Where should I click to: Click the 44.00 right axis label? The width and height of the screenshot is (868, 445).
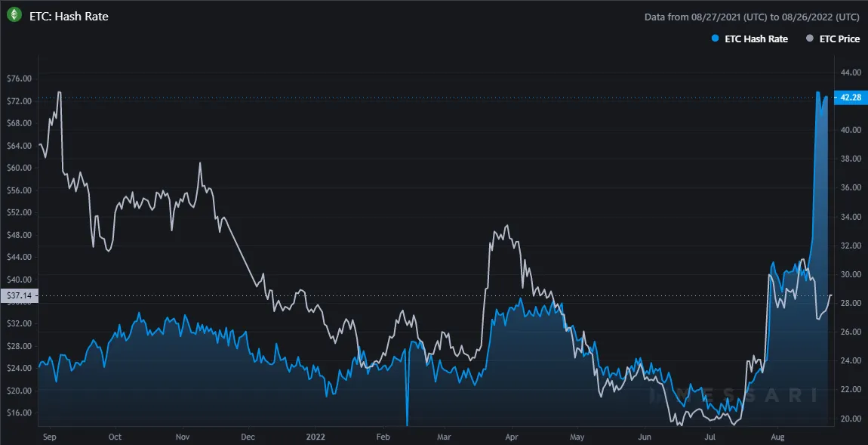click(851, 73)
